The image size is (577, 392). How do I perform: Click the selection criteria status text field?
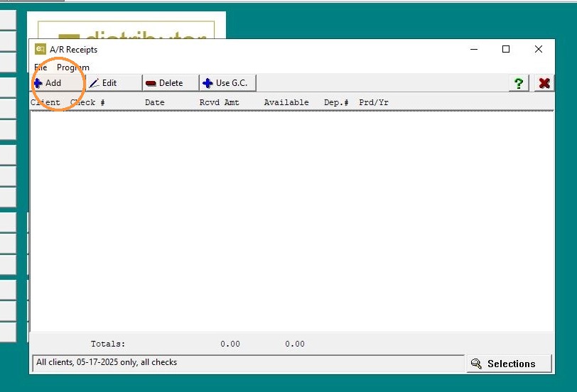249,364
